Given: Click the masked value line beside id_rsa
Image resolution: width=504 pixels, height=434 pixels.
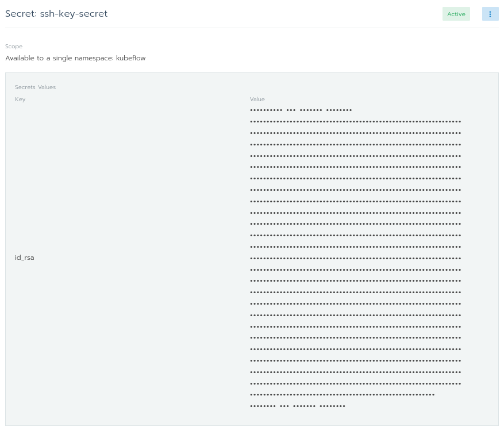Looking at the screenshot, I should 355,258.
